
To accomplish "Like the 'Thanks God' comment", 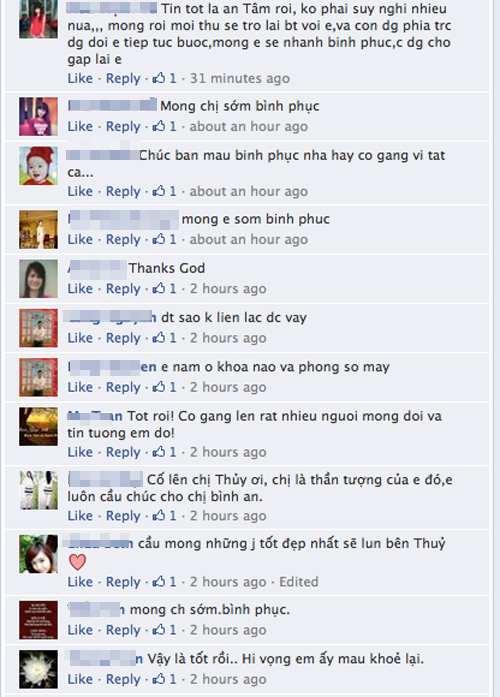I will click(80, 288).
